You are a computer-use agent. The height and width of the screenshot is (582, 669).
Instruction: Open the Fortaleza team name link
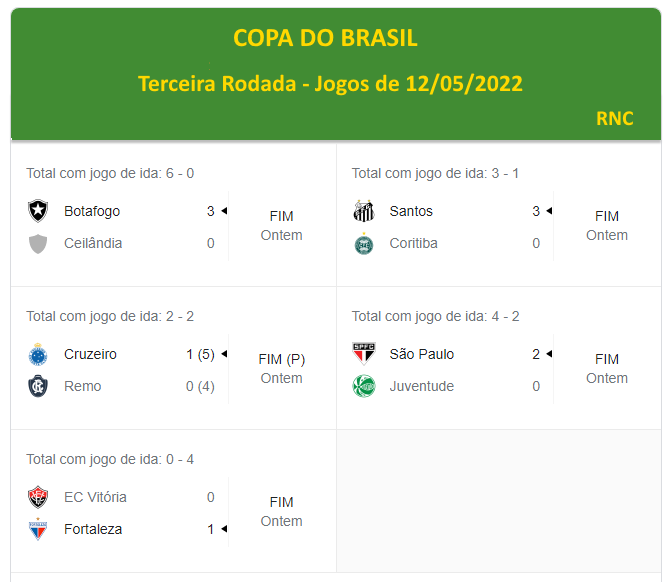coord(93,529)
